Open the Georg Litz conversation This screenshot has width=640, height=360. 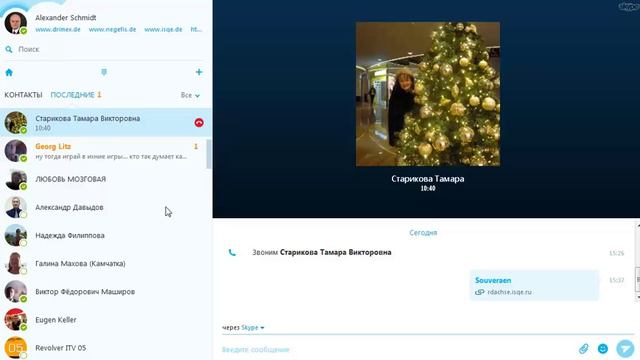(106, 151)
